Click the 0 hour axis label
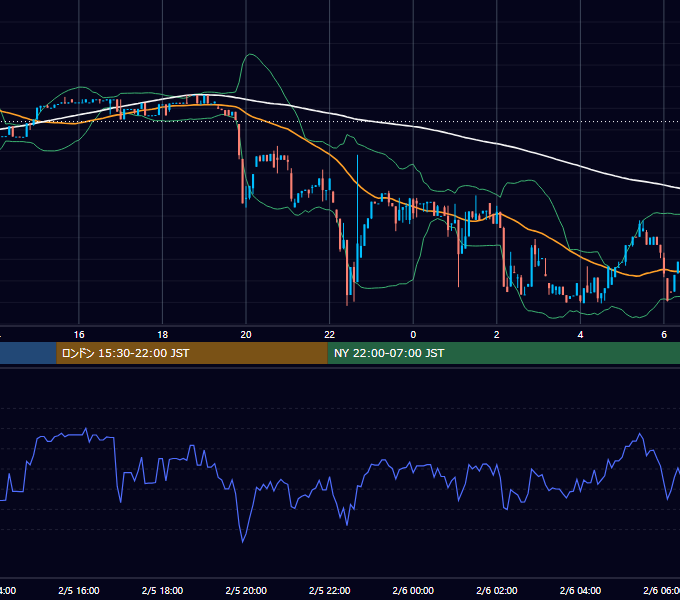The image size is (680, 600). tap(413, 335)
